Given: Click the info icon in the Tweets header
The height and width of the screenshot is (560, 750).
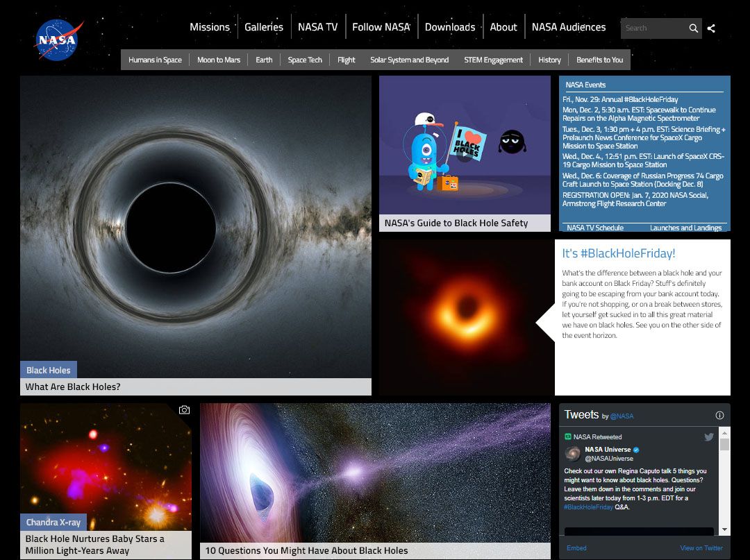Looking at the screenshot, I should coord(719,415).
